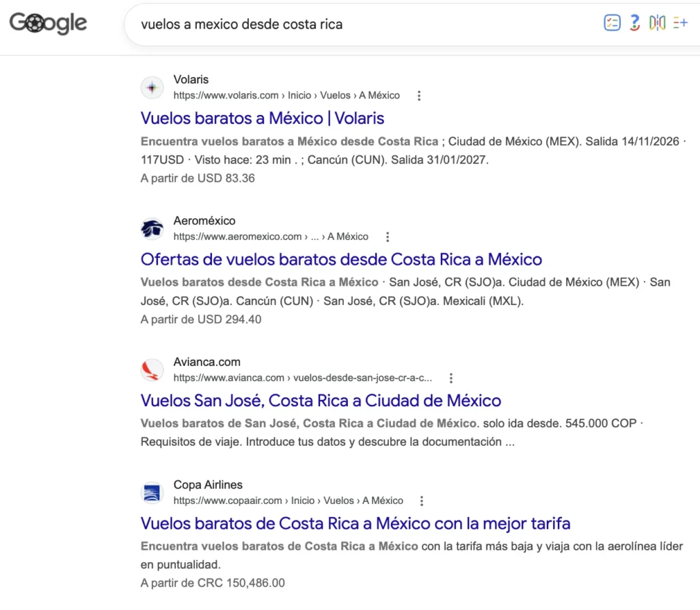Screen dimensions: 700x610
Task: Click the www.copaair.com breadcrumb URL
Action: click(288, 501)
